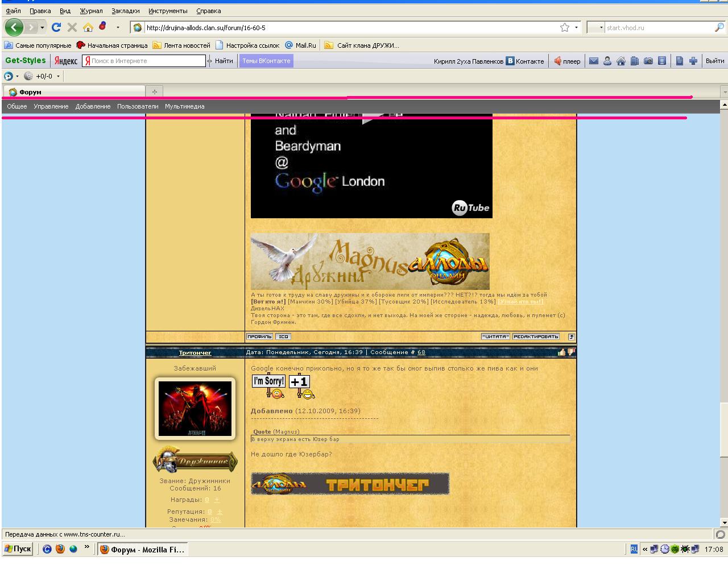Image resolution: width=728 pixels, height=582 pixels.
Task: Open the address bar history dropdown
Action: [x=576, y=27]
